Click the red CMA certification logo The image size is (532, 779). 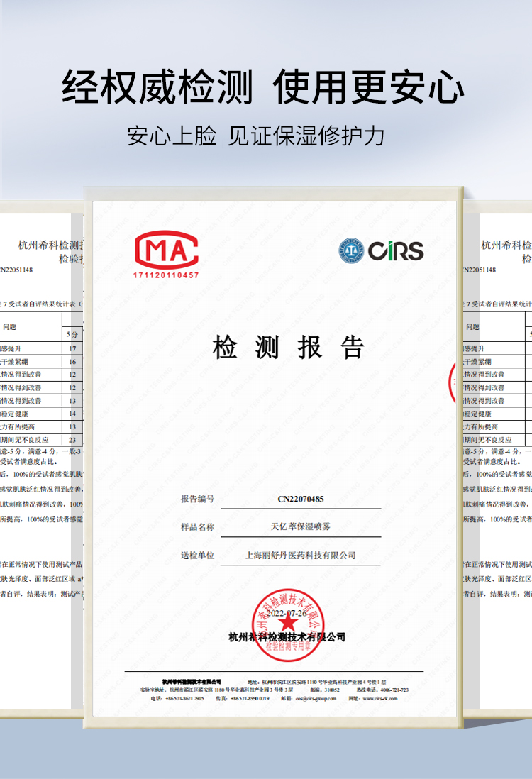(167, 250)
